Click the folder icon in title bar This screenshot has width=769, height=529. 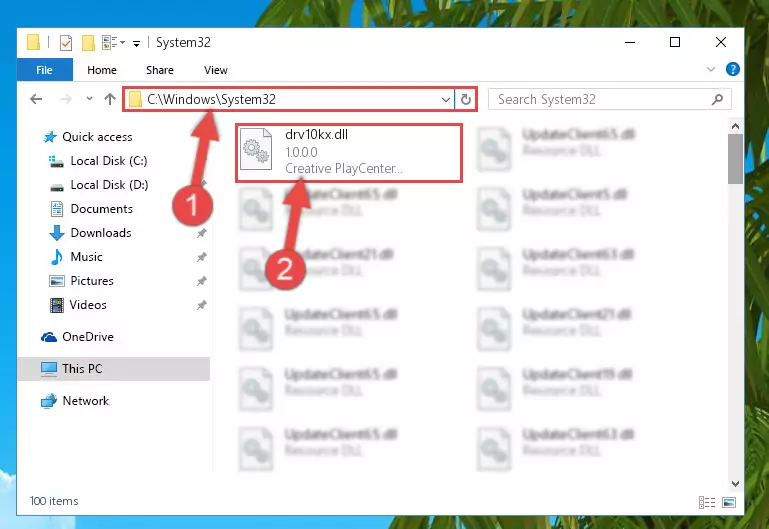tap(33, 43)
